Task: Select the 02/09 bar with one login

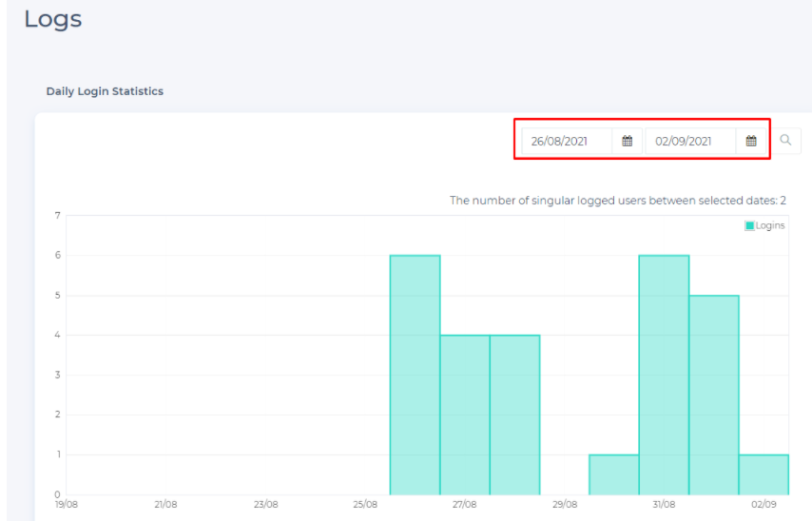Action: tap(764, 473)
